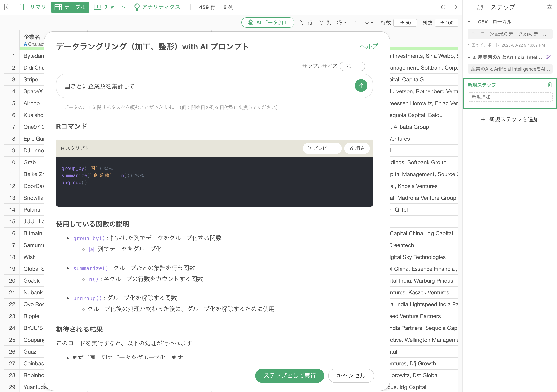The height and width of the screenshot is (392, 557).
Task: Click the summarize() function explanation text
Action: coord(134,268)
